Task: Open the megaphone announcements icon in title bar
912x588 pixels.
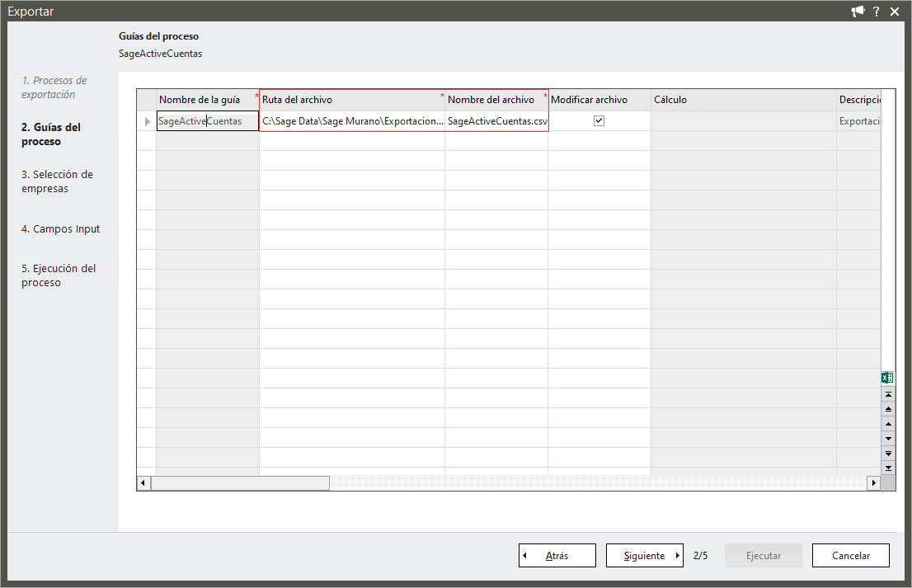Action: (858, 11)
